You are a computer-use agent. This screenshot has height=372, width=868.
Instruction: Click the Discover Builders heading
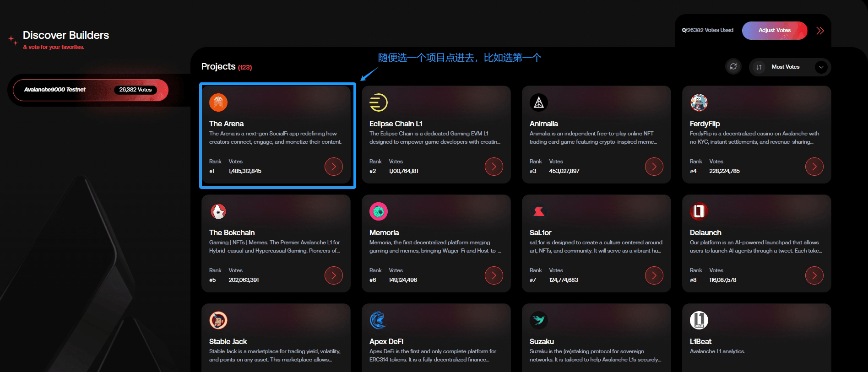click(x=66, y=35)
